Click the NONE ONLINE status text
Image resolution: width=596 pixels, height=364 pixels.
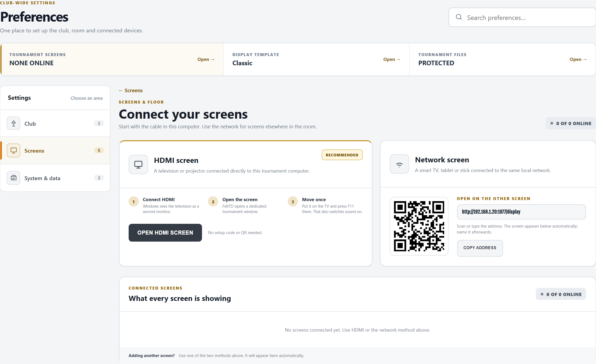[32, 63]
